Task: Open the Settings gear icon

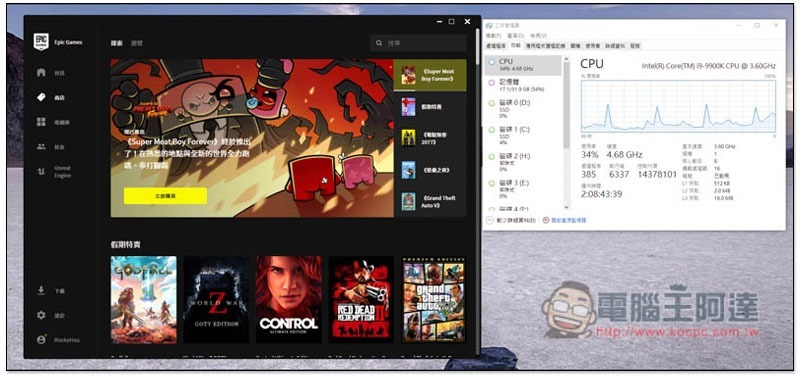Action: tap(41, 315)
